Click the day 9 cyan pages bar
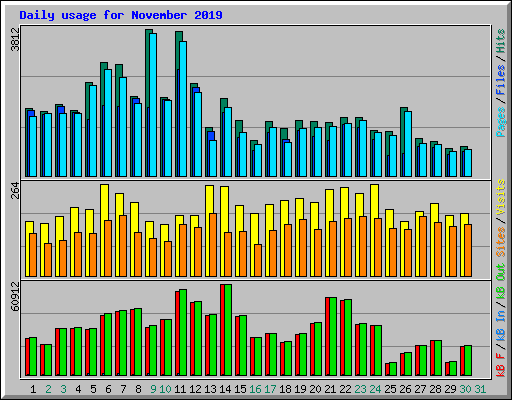This screenshot has height=400, width=512. pyautogui.click(x=153, y=105)
